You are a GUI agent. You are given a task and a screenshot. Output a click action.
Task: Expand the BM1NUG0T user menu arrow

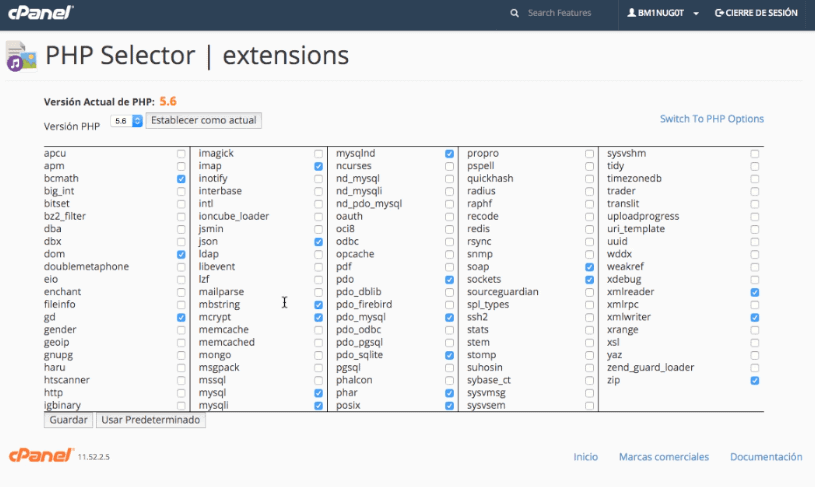696,14
